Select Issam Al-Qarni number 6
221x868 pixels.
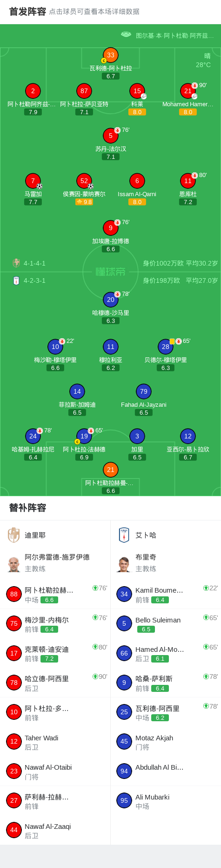pyautogui.click(x=137, y=181)
